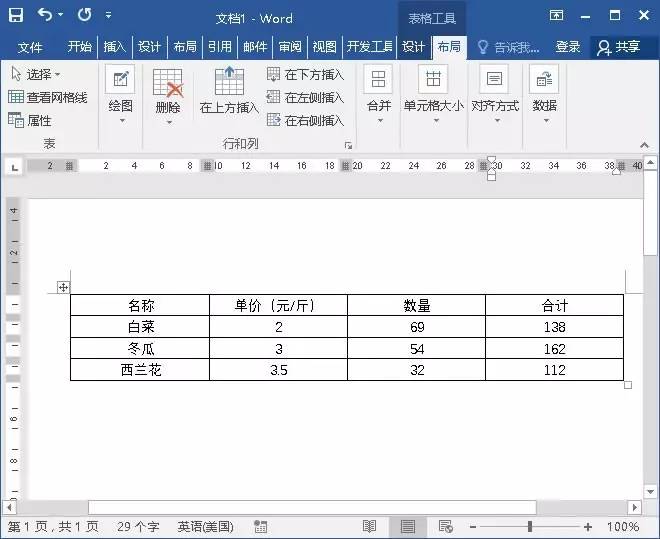This screenshot has height=539, width=660.
Task: Open the File (文件) menu tab
Action: (30, 47)
